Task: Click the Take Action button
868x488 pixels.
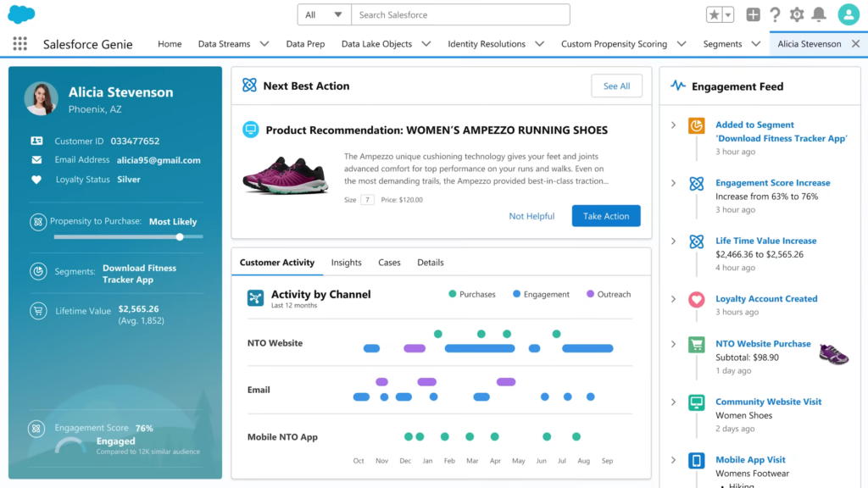Action: 605,216
